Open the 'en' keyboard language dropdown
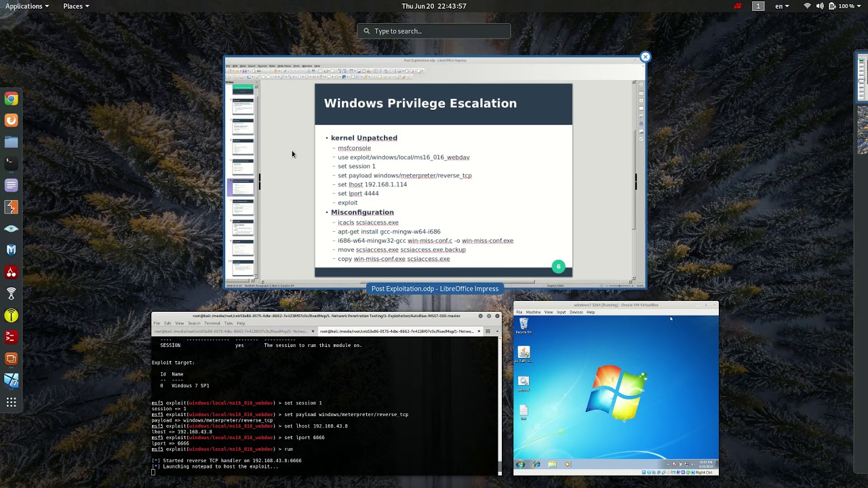Viewport: 868px width, 488px height. [x=782, y=6]
